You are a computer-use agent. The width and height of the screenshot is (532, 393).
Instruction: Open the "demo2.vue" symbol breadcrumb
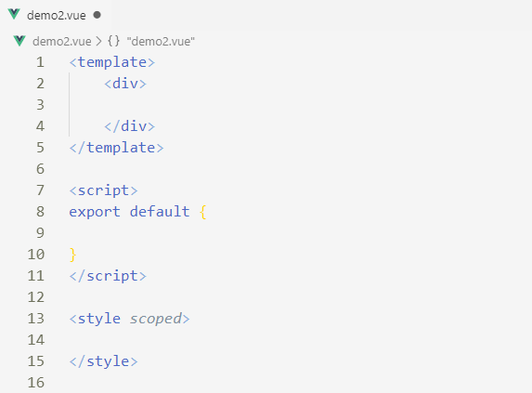pos(161,42)
